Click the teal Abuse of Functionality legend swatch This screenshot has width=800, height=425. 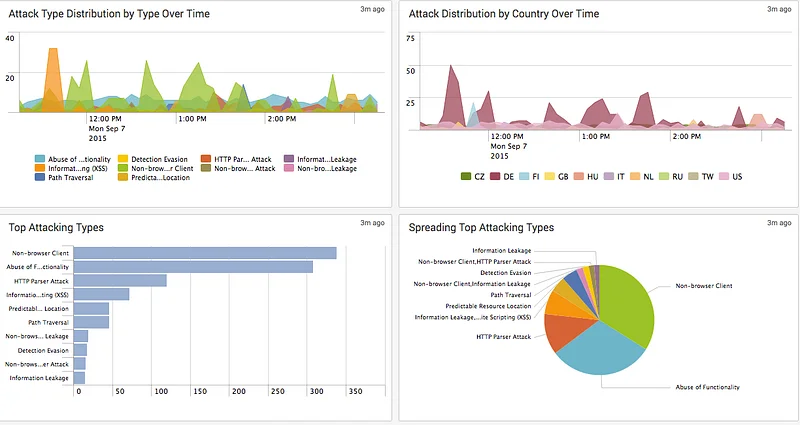(x=40, y=159)
